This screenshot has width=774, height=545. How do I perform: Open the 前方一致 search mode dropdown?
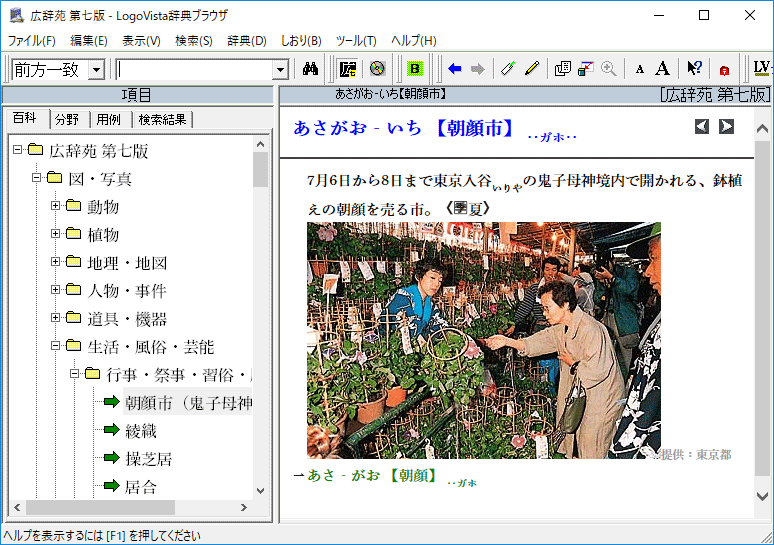(96, 70)
